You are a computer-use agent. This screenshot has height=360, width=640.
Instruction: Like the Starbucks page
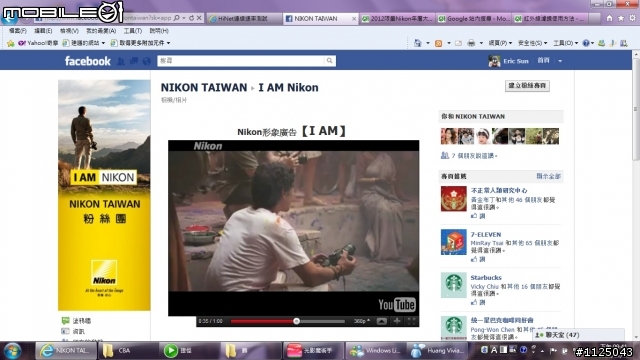pos(478,302)
